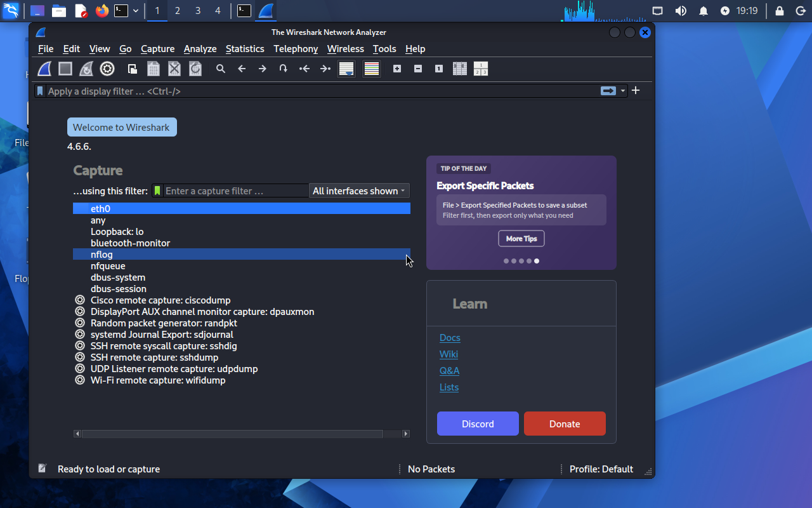Open the Wiki link under Learn
This screenshot has width=812, height=508.
pyautogui.click(x=449, y=354)
